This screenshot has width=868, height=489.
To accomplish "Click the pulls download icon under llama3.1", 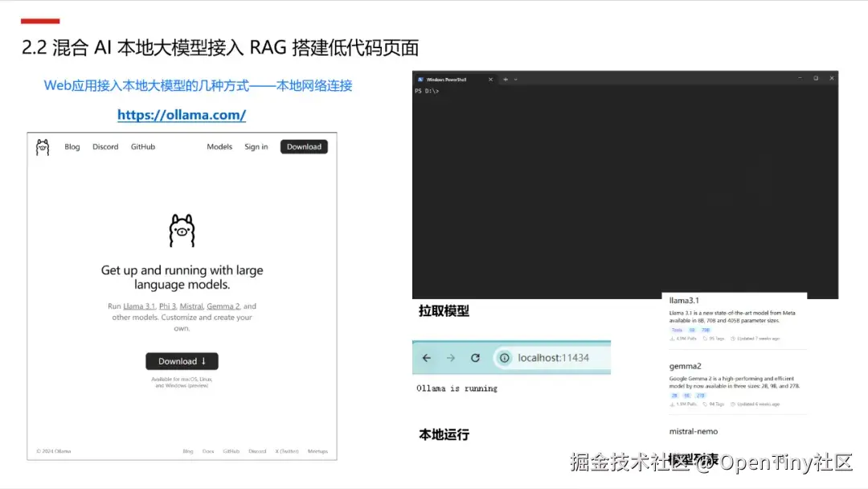I will pos(673,339).
